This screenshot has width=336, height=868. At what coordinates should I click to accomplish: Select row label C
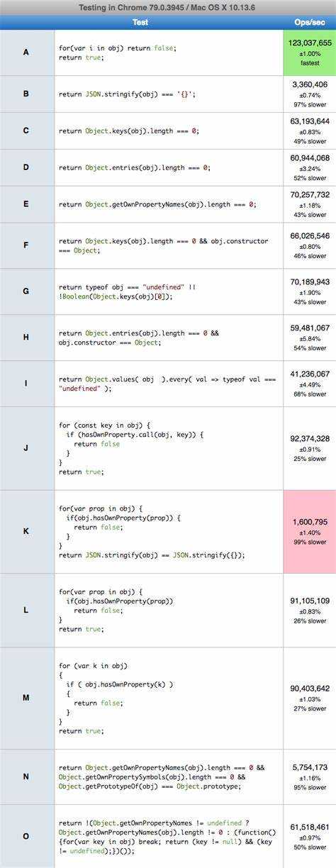[27, 130]
